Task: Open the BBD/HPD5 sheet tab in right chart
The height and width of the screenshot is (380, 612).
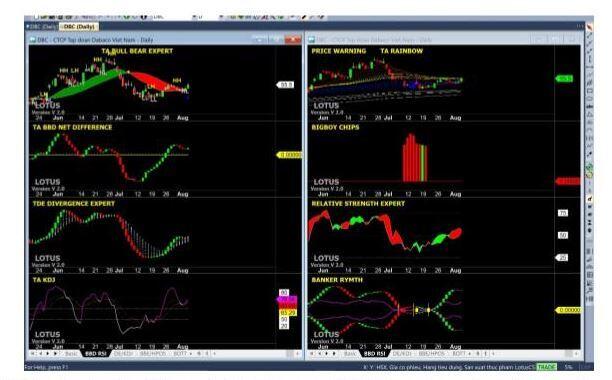Action: tap(432, 353)
